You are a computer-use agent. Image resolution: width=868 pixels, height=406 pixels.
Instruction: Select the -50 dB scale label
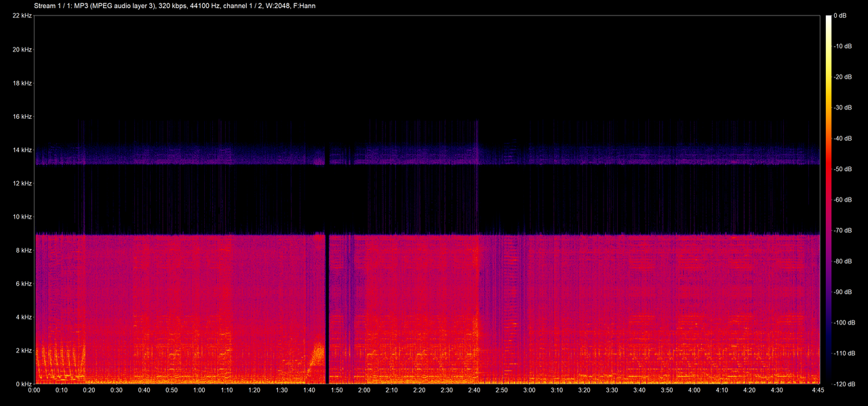tap(844, 169)
